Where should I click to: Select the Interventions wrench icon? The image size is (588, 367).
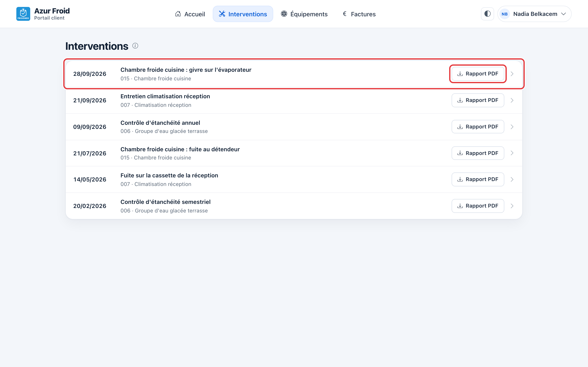[222, 14]
